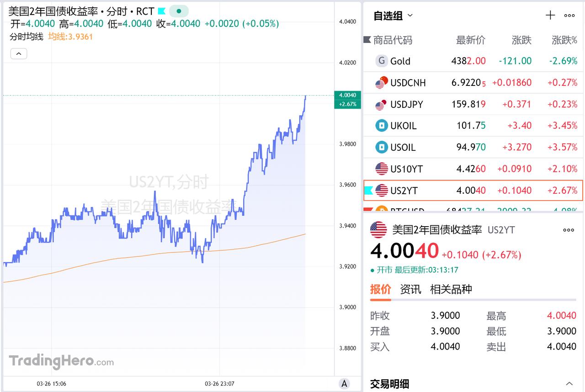585x392 pixels.
Task: Switch to the 资讯 tab
Action: tap(410, 289)
